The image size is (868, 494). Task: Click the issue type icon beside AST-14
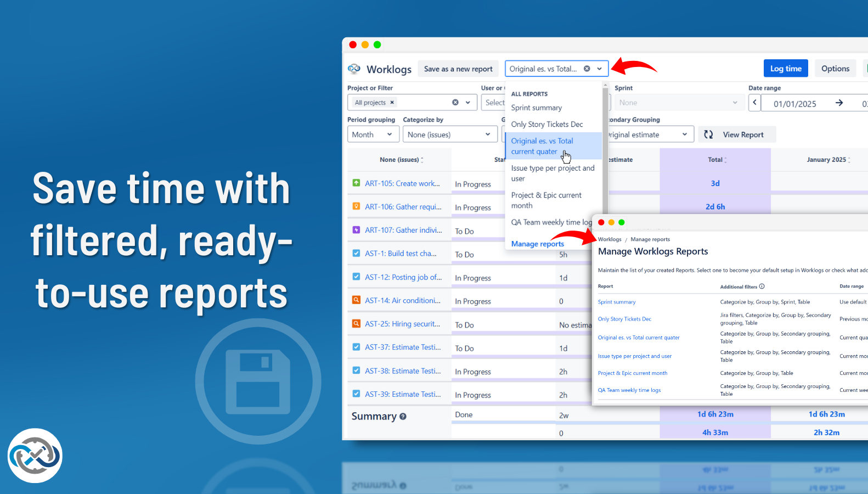[356, 300]
